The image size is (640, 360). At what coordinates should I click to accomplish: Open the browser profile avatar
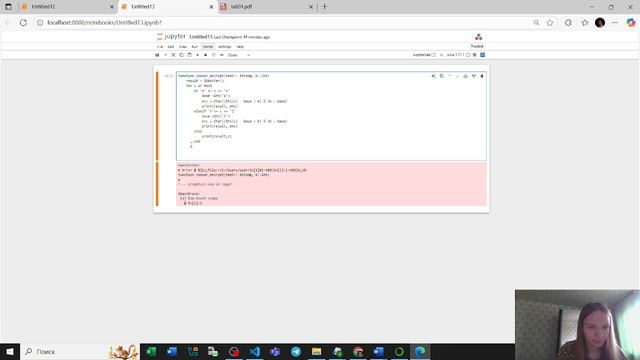coord(600,22)
